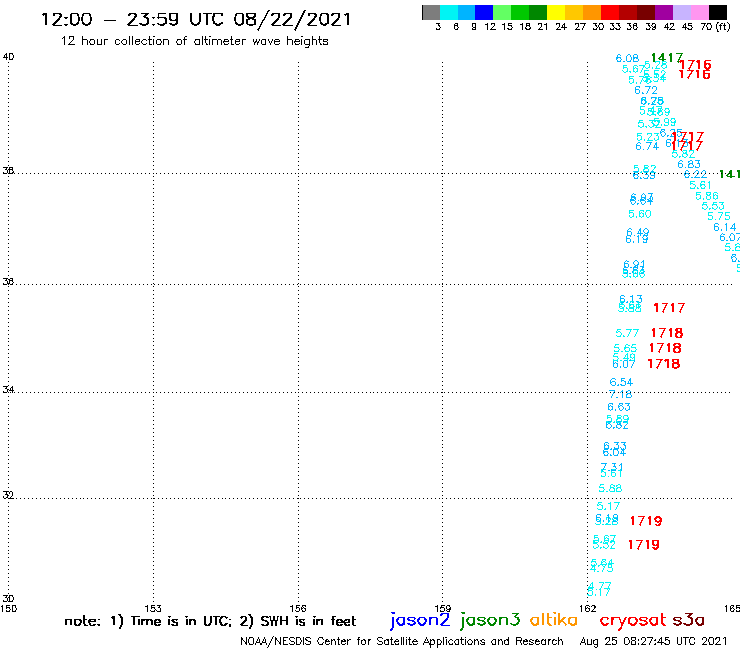Click the red 'cryosat' label

633,620
